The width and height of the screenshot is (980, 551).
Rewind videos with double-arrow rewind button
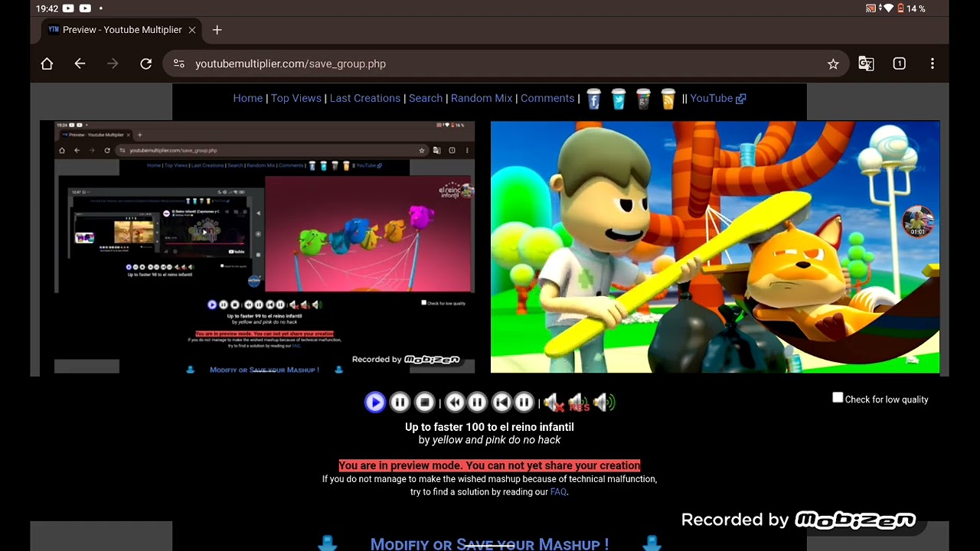tap(455, 402)
